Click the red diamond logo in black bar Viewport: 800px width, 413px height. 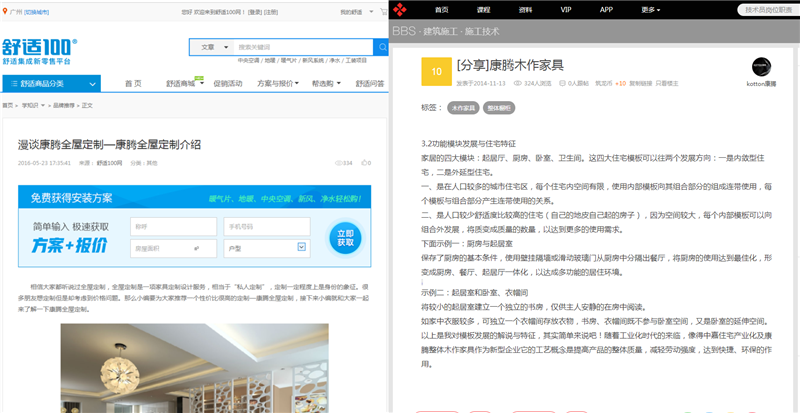pos(400,9)
